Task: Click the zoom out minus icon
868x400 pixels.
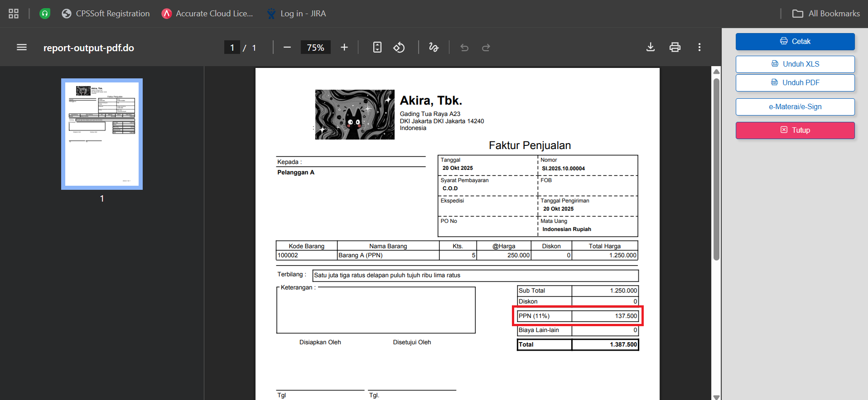Action: (287, 48)
